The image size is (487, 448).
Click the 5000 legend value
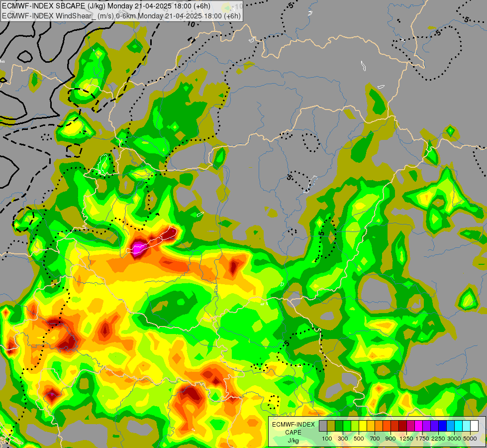[x=470, y=439]
